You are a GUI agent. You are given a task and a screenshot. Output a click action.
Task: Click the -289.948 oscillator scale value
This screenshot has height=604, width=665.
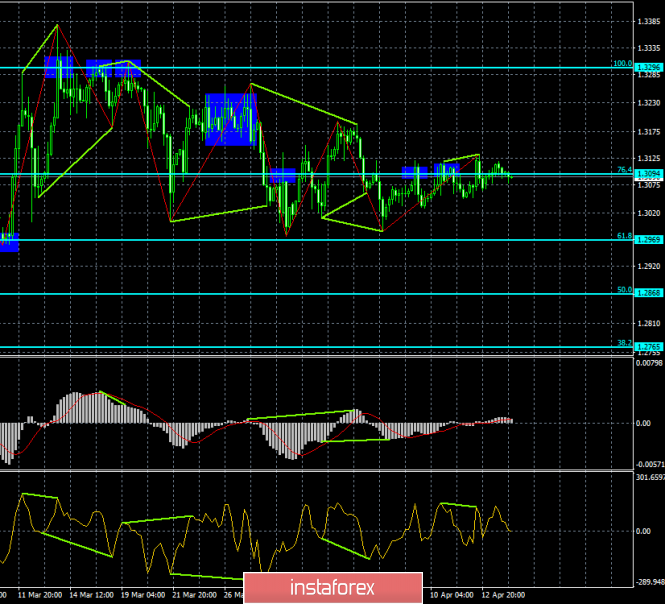(649, 580)
